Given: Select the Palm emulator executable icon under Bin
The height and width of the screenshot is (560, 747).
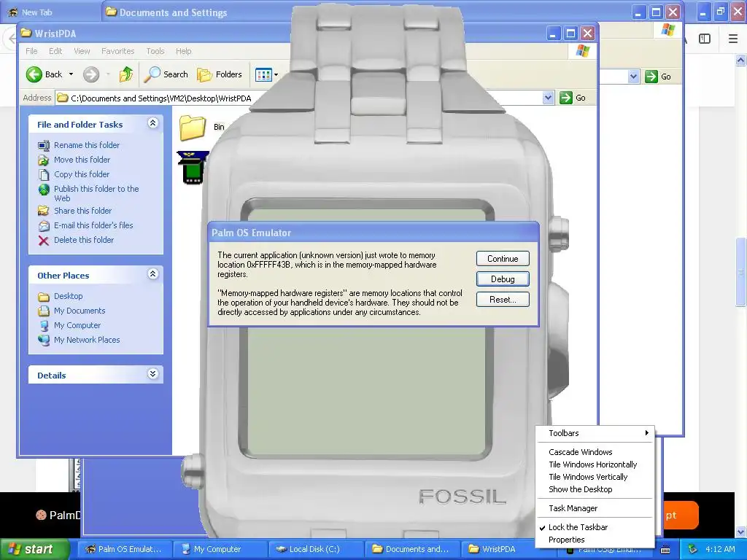Looking at the screenshot, I should tap(193, 167).
